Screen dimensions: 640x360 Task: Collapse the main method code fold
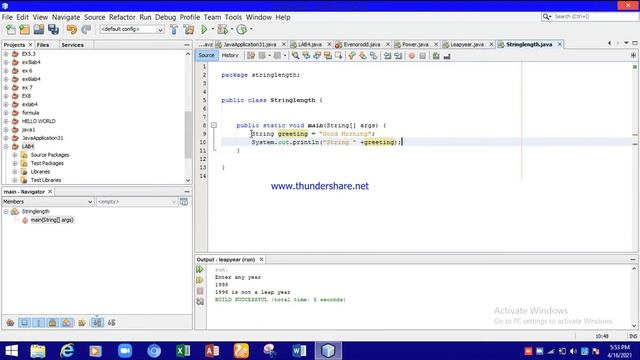(214, 125)
